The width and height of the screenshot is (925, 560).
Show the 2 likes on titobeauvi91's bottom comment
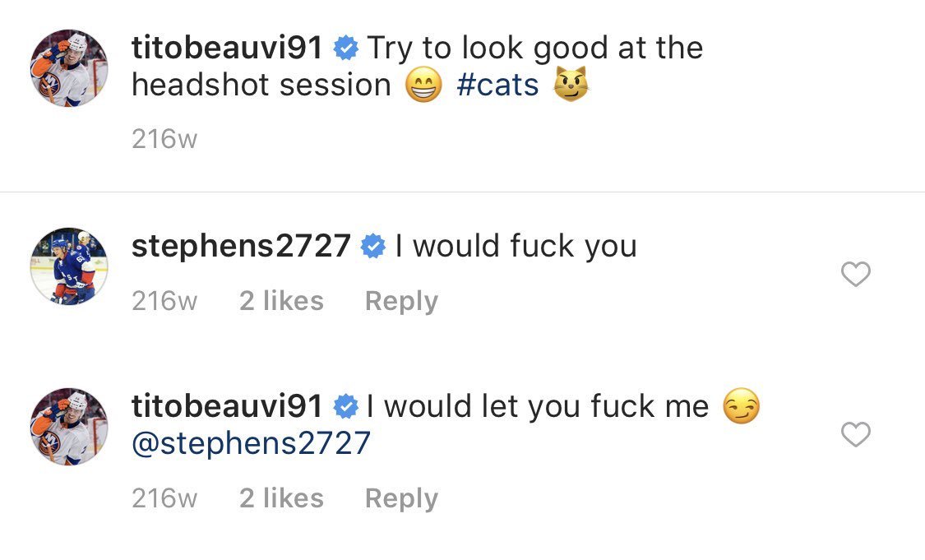[281, 498]
